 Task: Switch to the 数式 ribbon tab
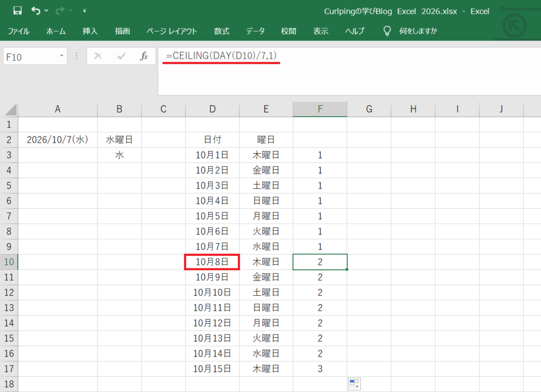(221, 31)
